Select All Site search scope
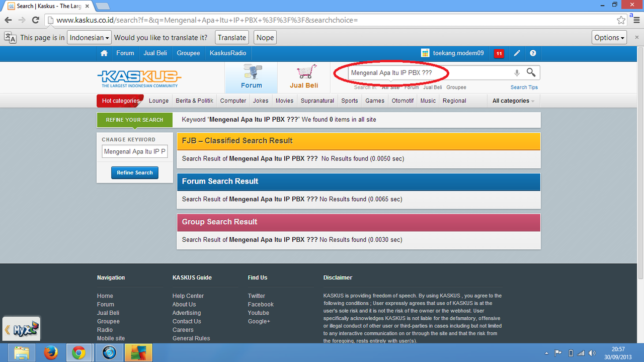Image resolution: width=644 pixels, height=362 pixels. click(391, 87)
